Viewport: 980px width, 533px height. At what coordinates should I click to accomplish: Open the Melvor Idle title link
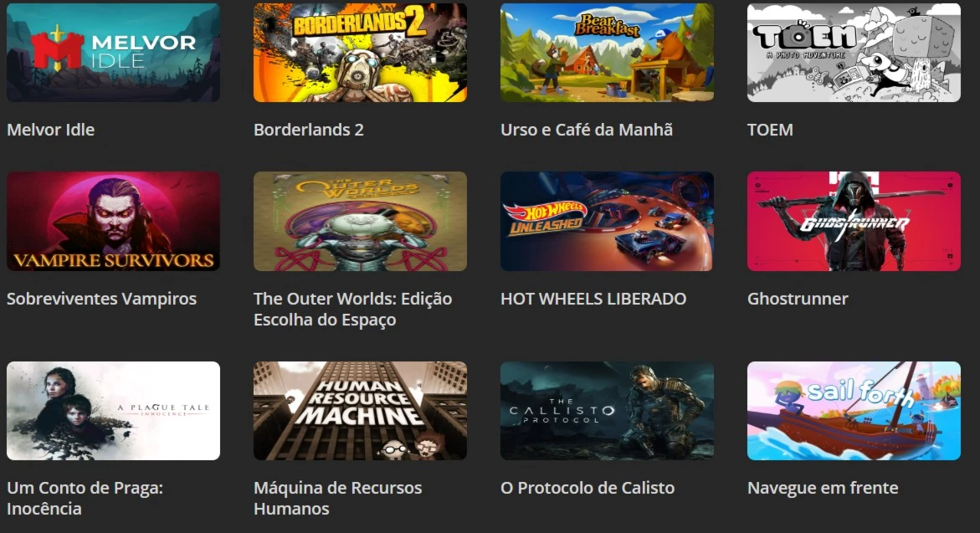coord(50,130)
